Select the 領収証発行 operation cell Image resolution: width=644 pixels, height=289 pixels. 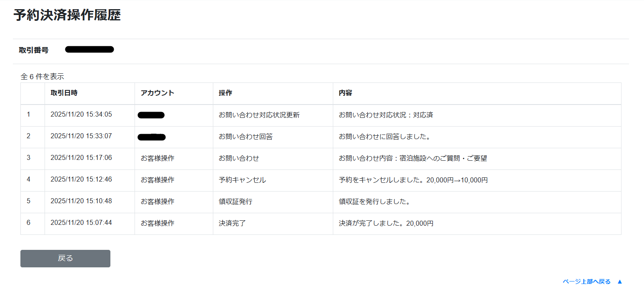pos(235,202)
